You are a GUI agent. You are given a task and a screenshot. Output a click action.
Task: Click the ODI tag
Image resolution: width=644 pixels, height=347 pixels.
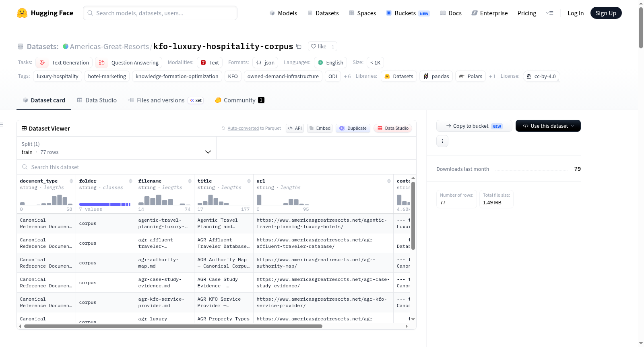pos(333,76)
